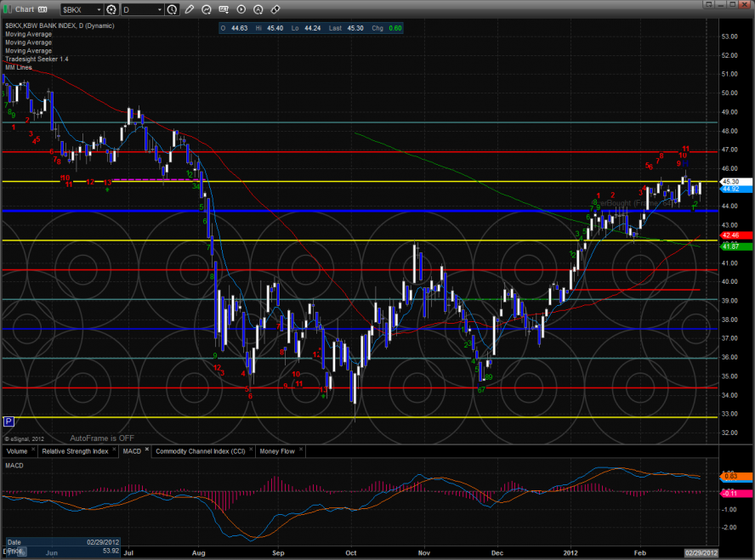Toggle the AutoFrame is OFF label
The image size is (755, 560).
point(102,438)
